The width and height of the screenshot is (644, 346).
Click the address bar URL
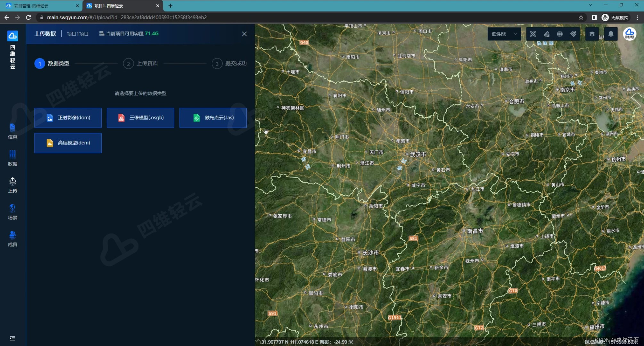point(127,17)
